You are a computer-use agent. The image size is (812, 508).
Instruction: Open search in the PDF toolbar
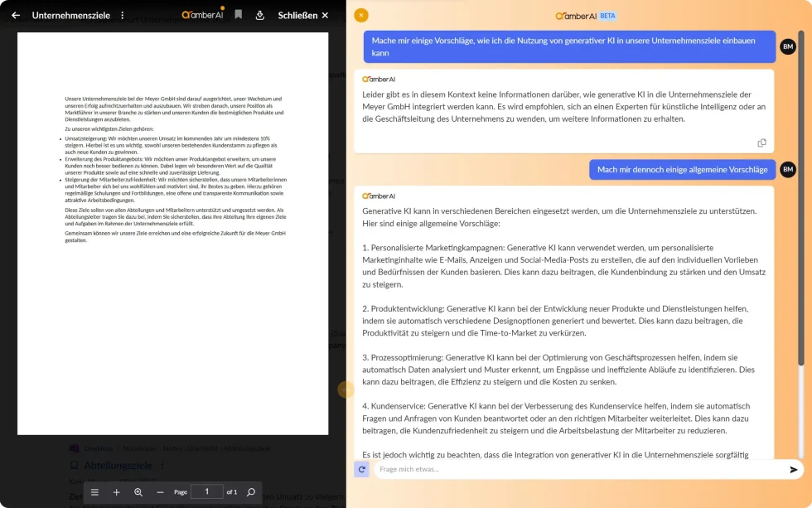pos(250,492)
